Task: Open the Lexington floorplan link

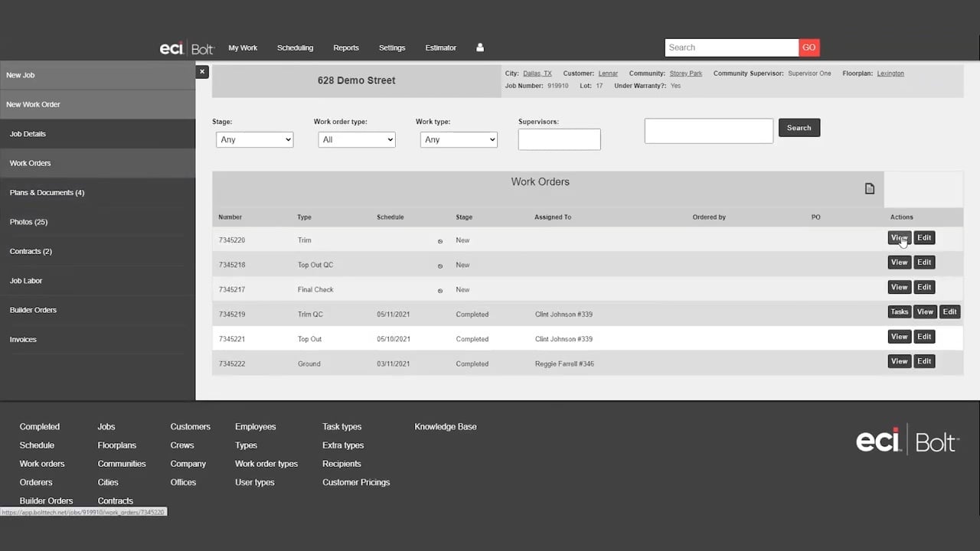Action: point(890,73)
